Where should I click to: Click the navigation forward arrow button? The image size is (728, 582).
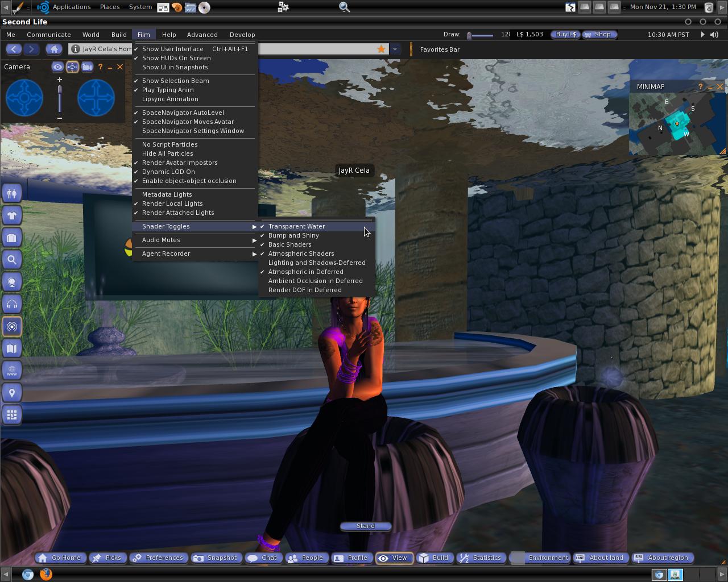(32, 49)
